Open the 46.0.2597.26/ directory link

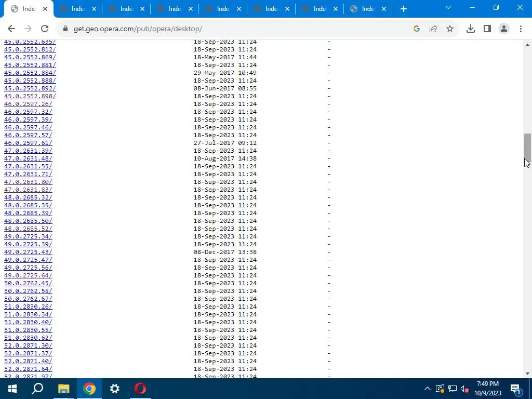28,104
